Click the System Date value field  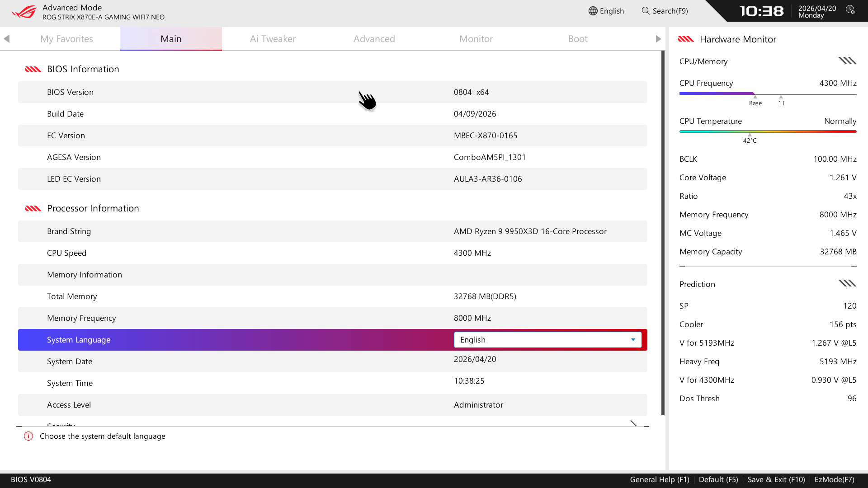[x=475, y=359]
